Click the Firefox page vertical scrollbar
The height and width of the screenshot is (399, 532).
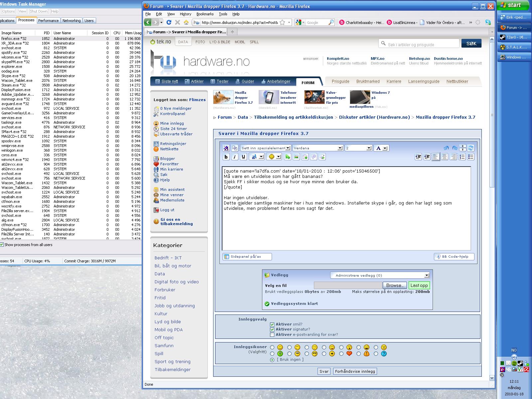pyautogui.click(x=492, y=208)
